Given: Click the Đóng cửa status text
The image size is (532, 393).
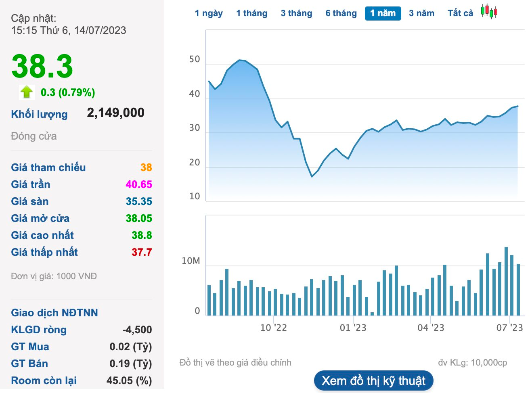Looking at the screenshot, I should 34,136.
